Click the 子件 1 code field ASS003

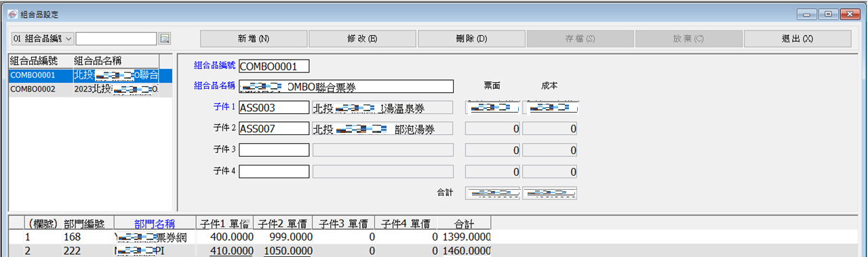click(273, 107)
